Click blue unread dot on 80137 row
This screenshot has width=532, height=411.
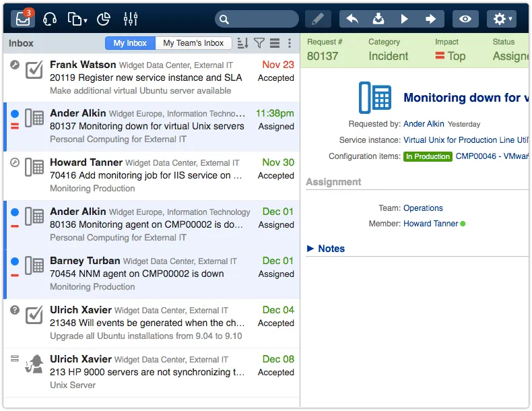(15, 114)
